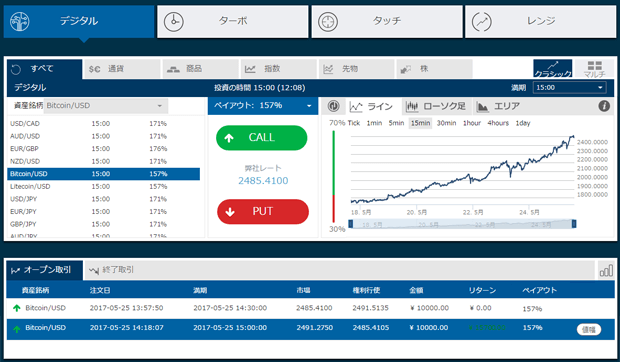The image size is (620, 362).
Task: Select ライン line chart type
Action: pyautogui.click(x=371, y=106)
